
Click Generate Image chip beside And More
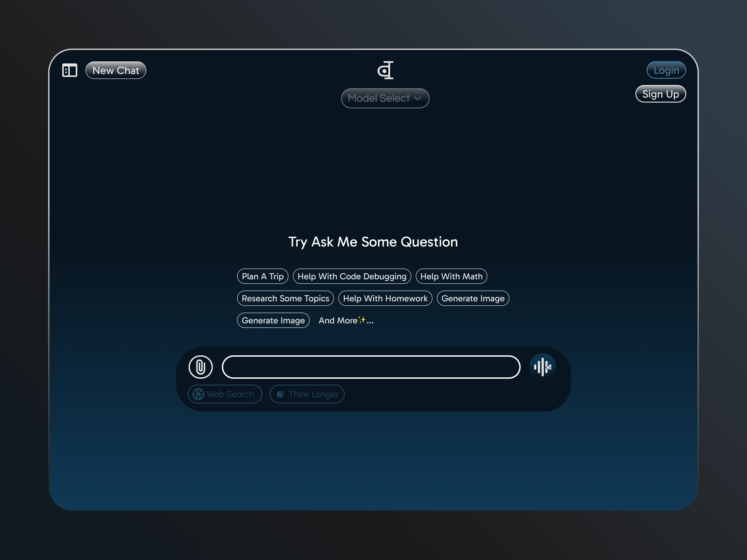point(273,320)
